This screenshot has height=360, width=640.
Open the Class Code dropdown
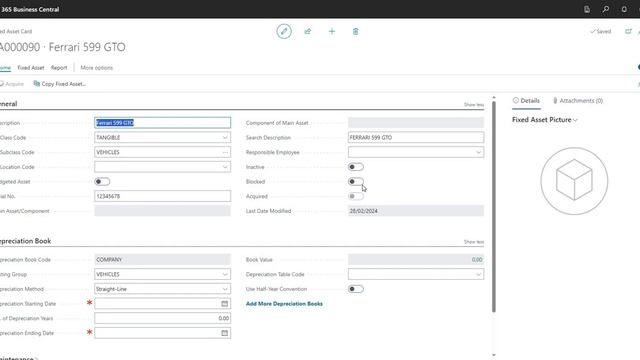click(225, 138)
